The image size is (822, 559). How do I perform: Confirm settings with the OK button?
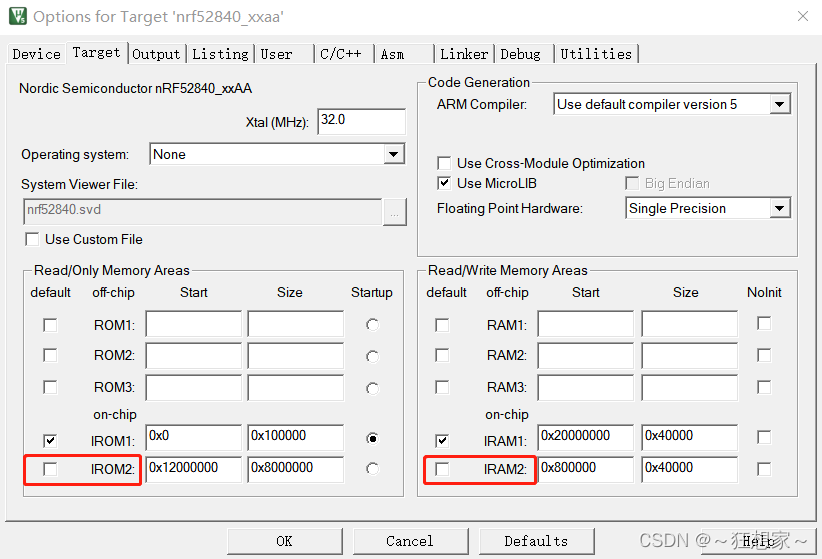click(x=285, y=541)
